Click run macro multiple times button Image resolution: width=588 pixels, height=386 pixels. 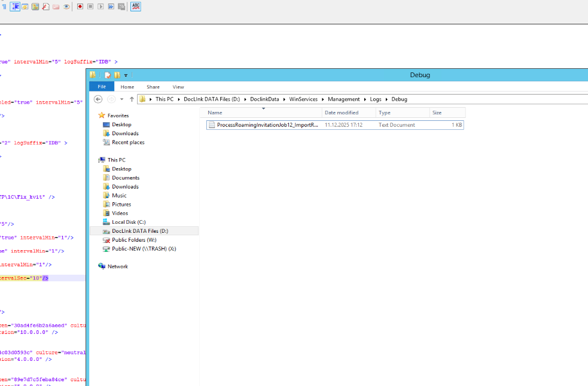[111, 7]
